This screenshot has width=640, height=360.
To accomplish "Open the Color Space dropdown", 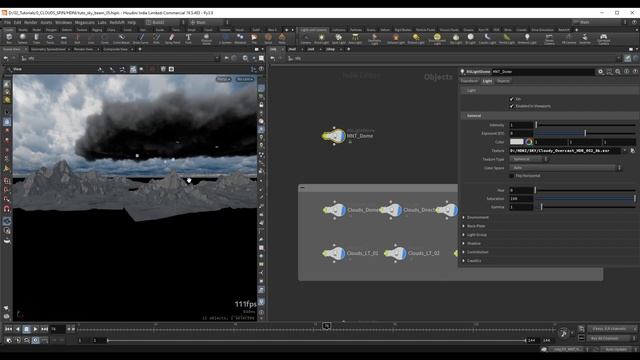I will (565, 168).
